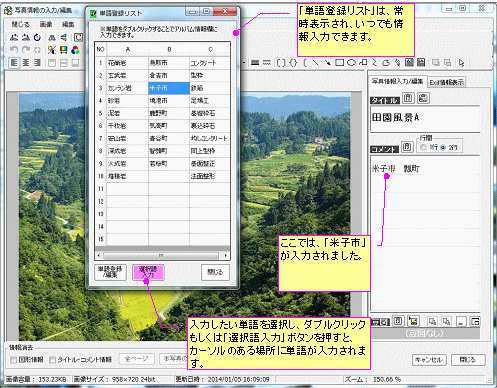The image size is (497, 388).
Task: Click the title field showing 田園風景A
Action: (425, 118)
